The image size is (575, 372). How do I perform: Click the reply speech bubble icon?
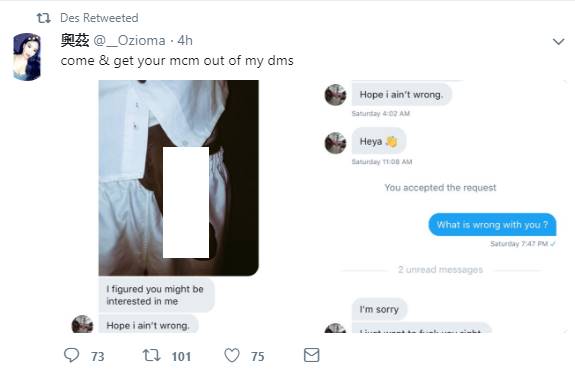[71, 355]
